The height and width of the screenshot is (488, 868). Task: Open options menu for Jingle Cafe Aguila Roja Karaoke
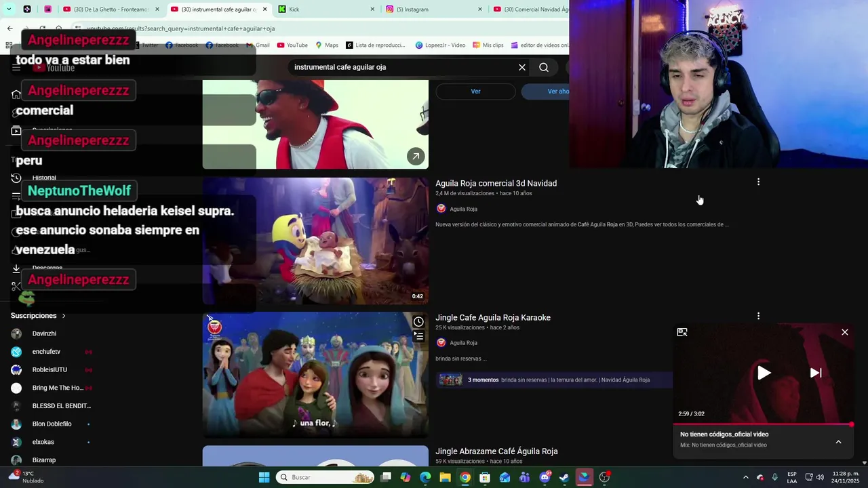tap(758, 316)
